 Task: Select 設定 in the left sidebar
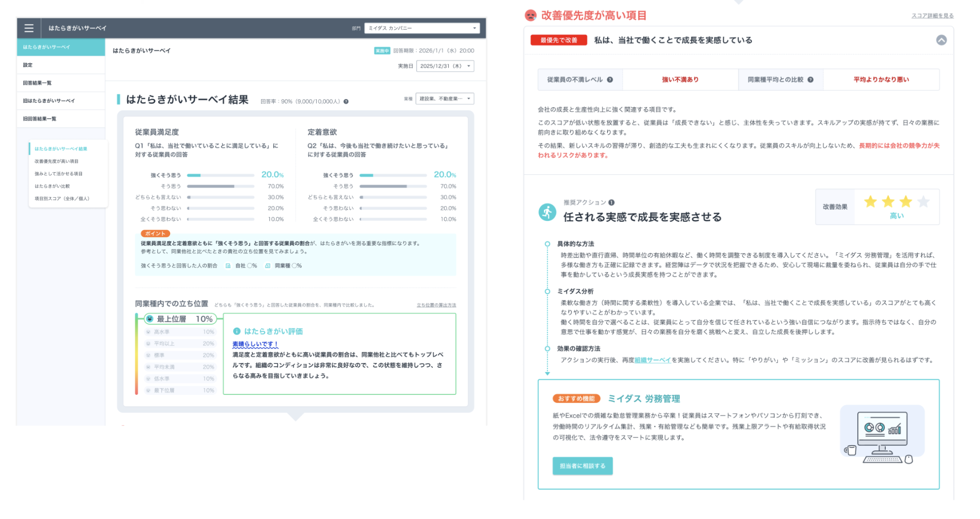click(28, 65)
